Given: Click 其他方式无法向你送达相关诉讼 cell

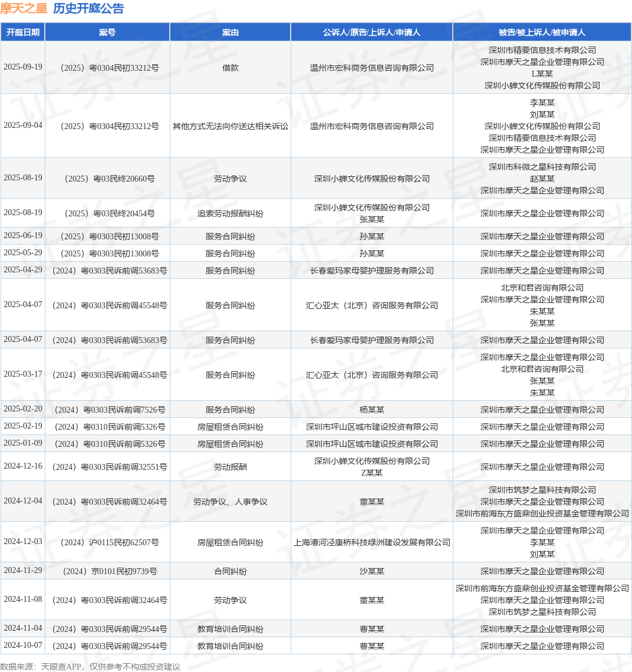Looking at the screenshot, I should click(231, 126).
